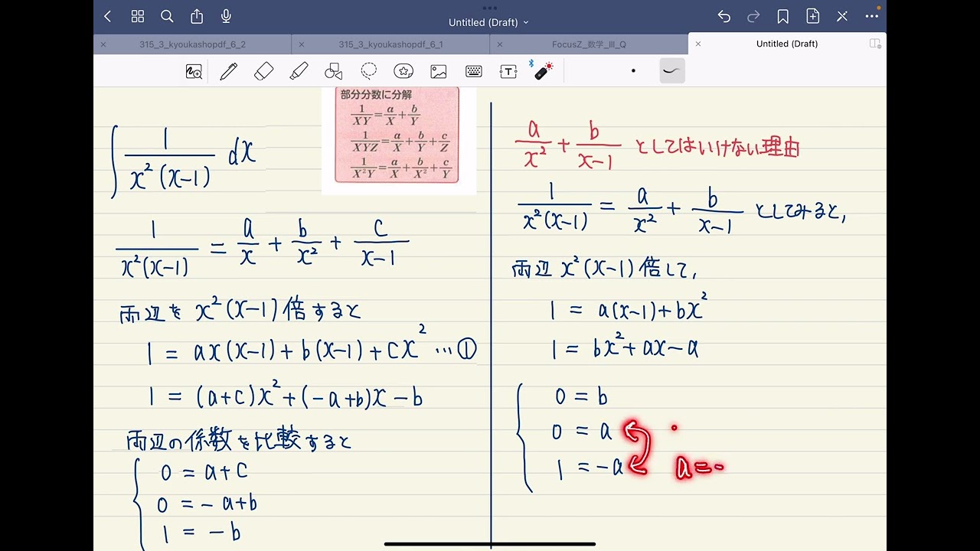Start audio recording with microphone icon
Screen dimensions: 980x551
pyautogui.click(x=226, y=16)
